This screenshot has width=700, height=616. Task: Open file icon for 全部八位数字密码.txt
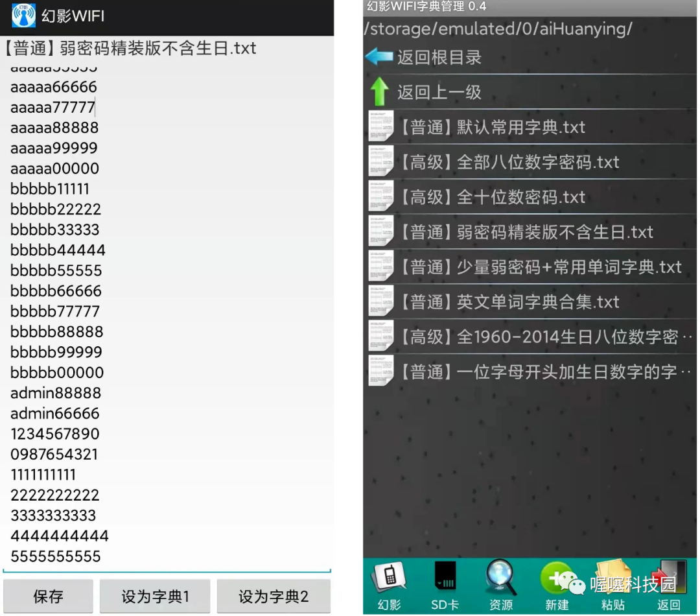(x=381, y=161)
